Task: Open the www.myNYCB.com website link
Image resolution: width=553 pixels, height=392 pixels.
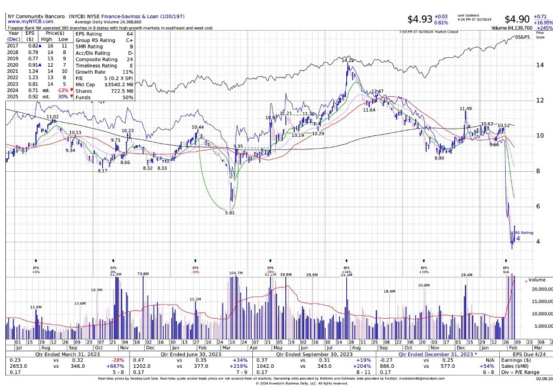Action: coord(31,21)
